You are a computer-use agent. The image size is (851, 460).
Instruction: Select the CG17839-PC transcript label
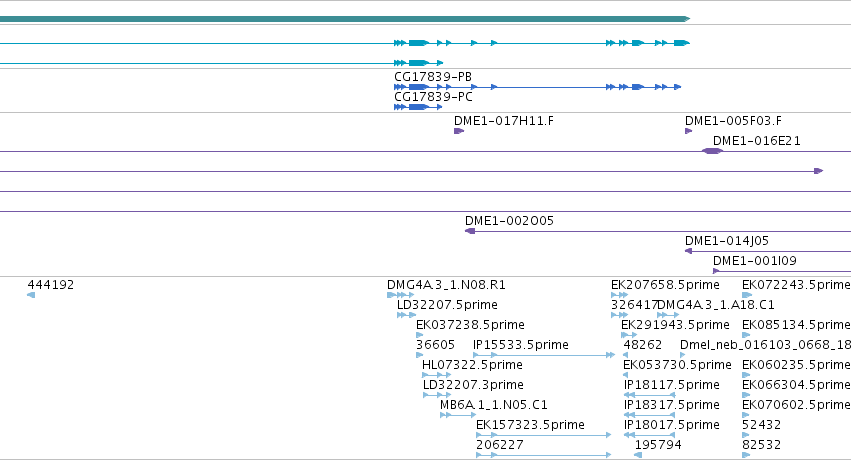point(433,97)
